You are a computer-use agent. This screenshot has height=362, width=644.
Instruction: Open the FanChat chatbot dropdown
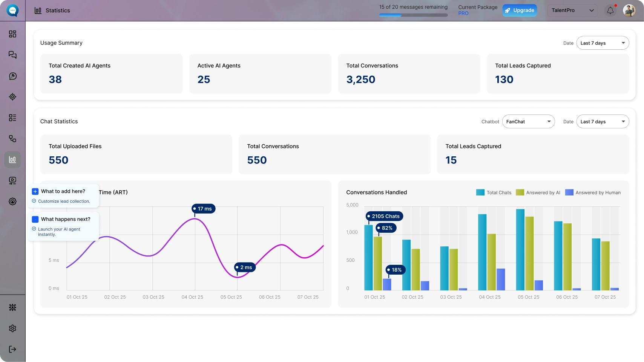pos(528,121)
